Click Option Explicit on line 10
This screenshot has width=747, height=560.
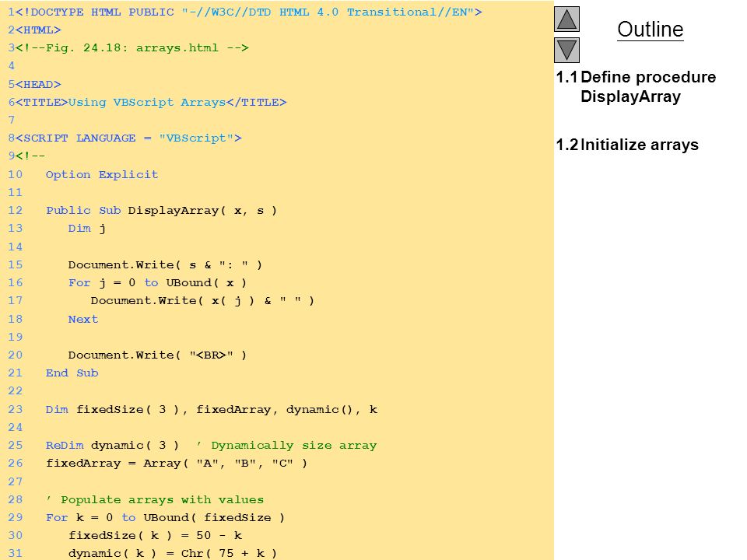(102, 175)
